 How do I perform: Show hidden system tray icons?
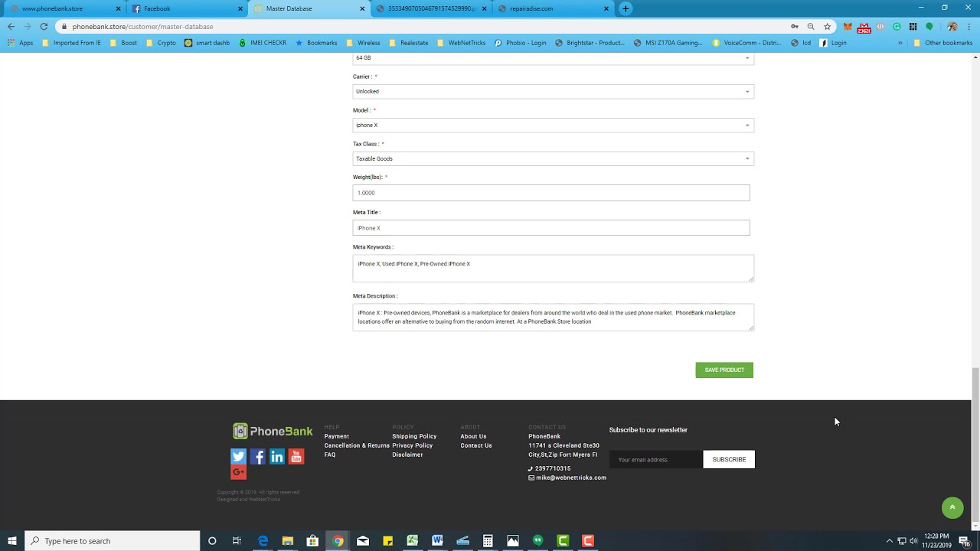(889, 541)
